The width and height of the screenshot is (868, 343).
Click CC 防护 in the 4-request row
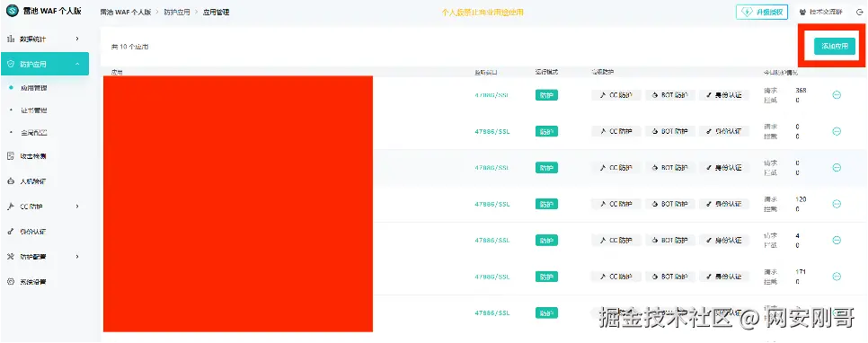(616, 240)
